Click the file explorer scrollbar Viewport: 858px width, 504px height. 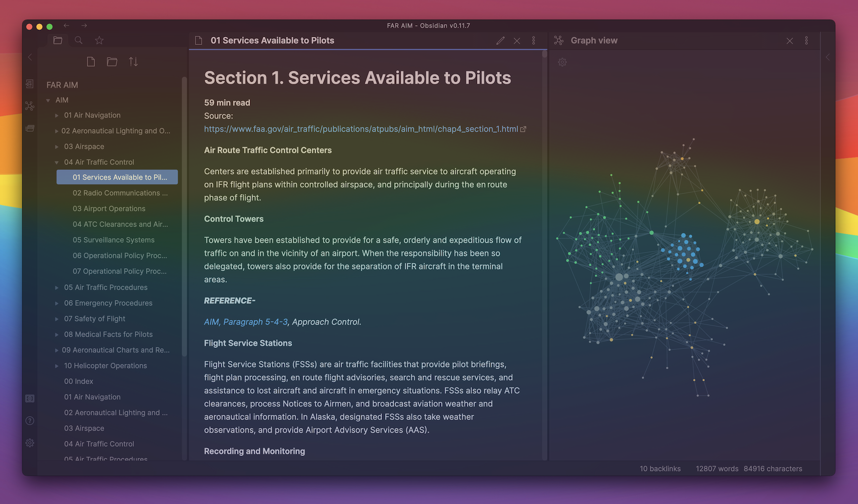(184, 217)
